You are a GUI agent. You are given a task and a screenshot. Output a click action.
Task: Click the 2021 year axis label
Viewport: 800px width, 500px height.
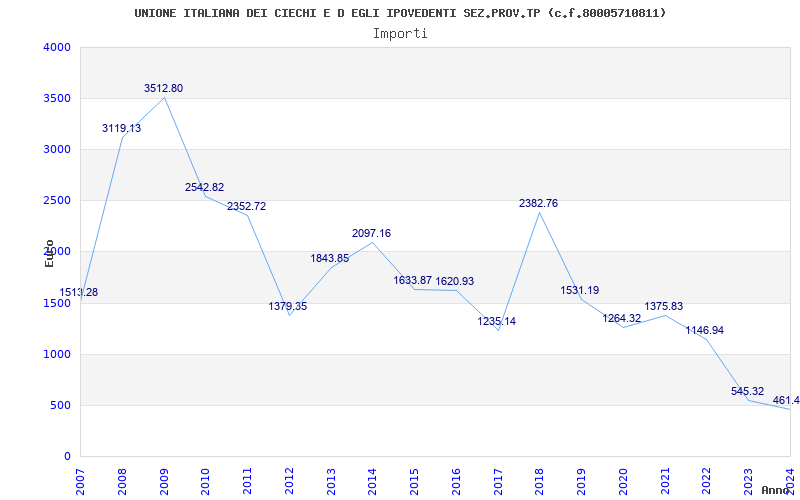pos(665,482)
